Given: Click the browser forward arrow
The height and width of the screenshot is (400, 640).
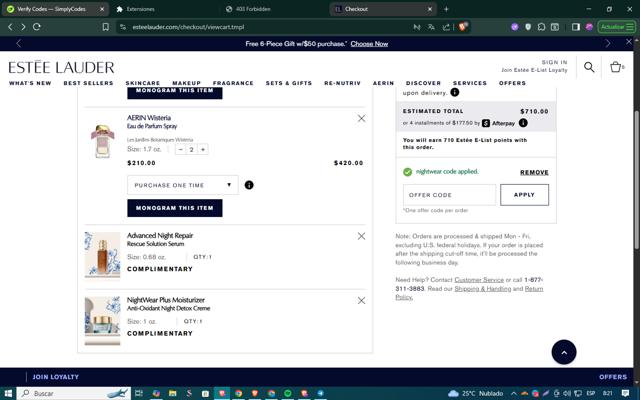Looking at the screenshot, I should tap(23, 27).
